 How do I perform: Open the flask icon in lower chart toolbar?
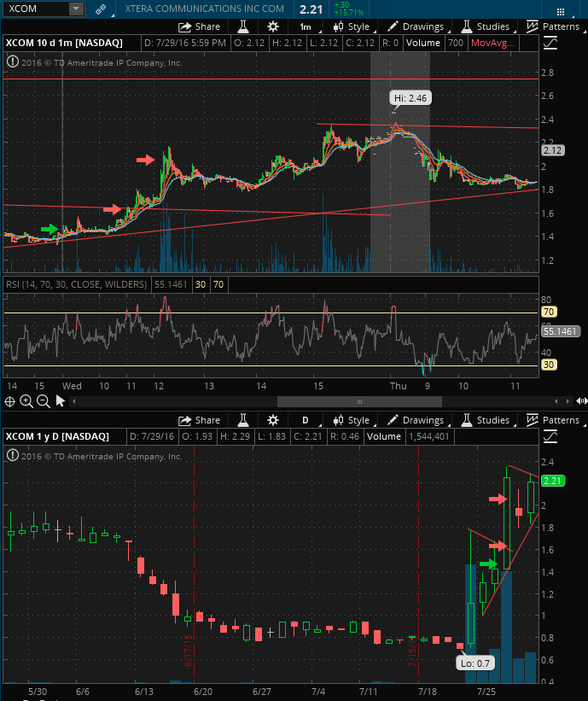click(x=243, y=420)
